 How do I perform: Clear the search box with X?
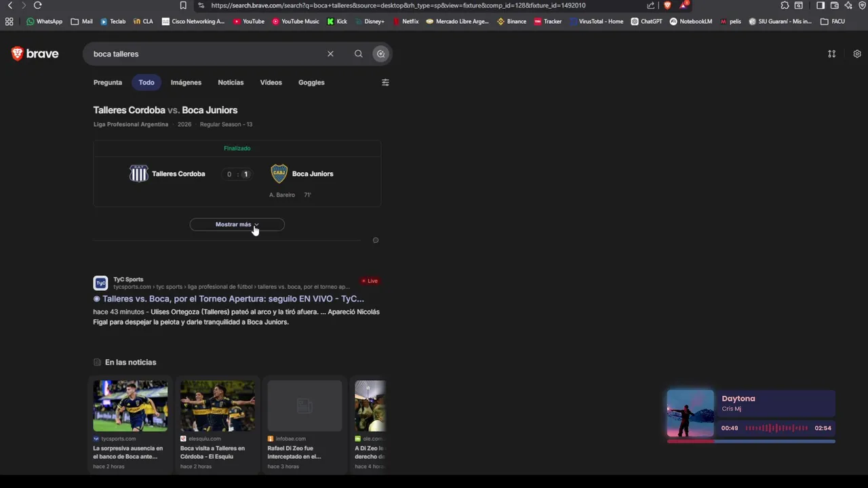[x=330, y=54]
